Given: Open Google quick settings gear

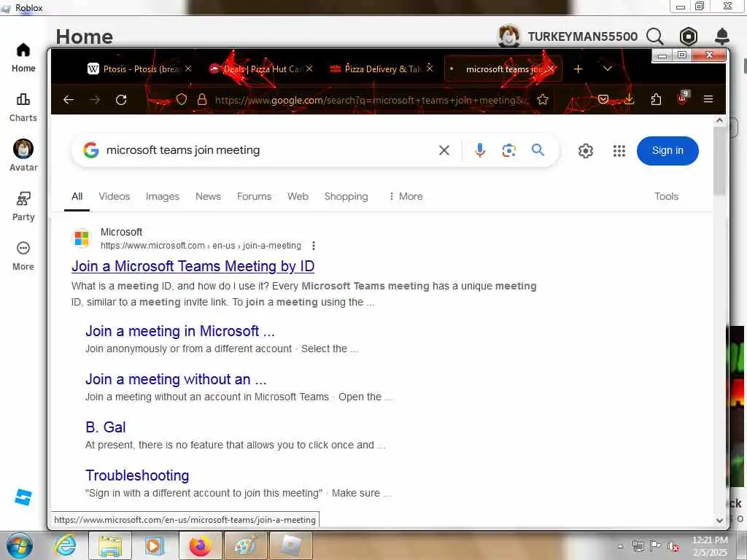Looking at the screenshot, I should click(586, 151).
